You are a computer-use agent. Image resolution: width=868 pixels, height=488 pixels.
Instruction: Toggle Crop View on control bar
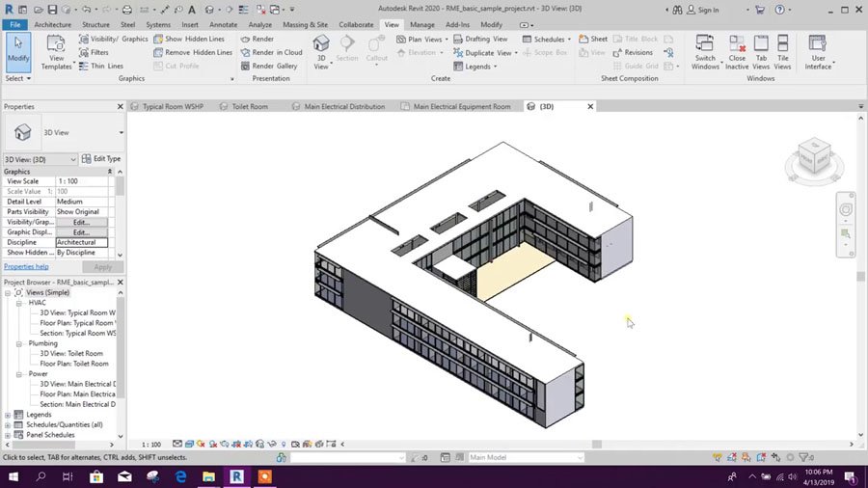pos(236,444)
